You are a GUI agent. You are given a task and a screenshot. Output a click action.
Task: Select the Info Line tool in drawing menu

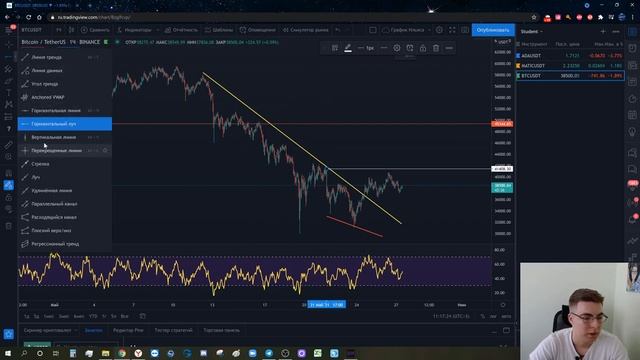click(64, 71)
